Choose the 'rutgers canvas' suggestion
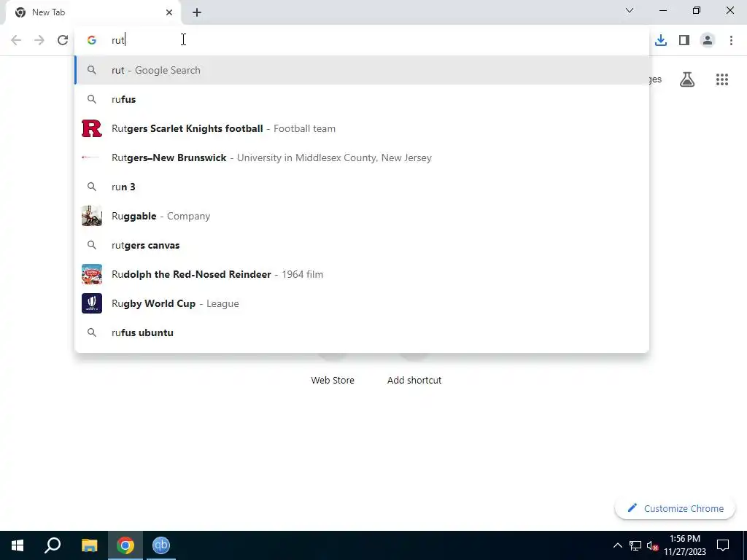The image size is (747, 560). 362,245
